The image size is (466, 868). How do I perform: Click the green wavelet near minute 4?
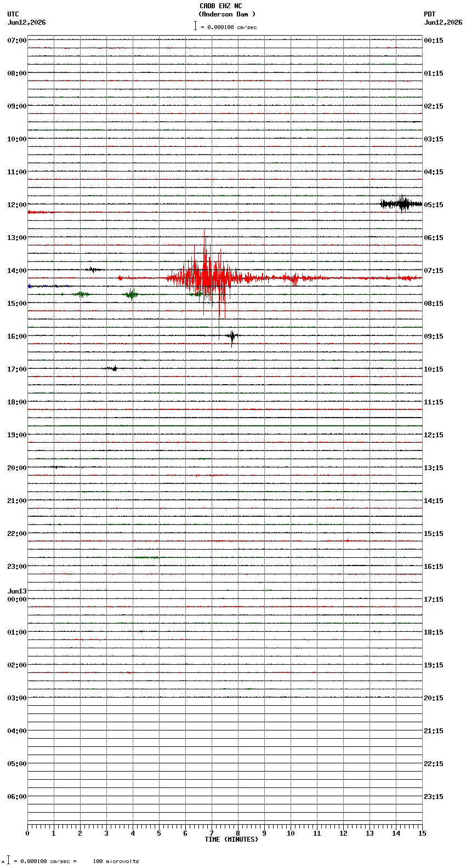[131, 294]
